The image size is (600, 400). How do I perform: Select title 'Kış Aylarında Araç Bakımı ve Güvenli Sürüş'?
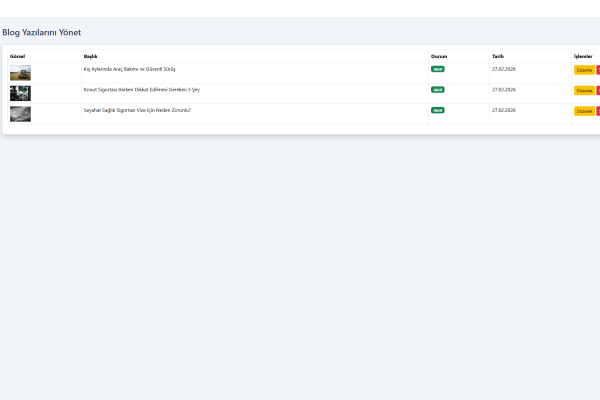point(129,69)
